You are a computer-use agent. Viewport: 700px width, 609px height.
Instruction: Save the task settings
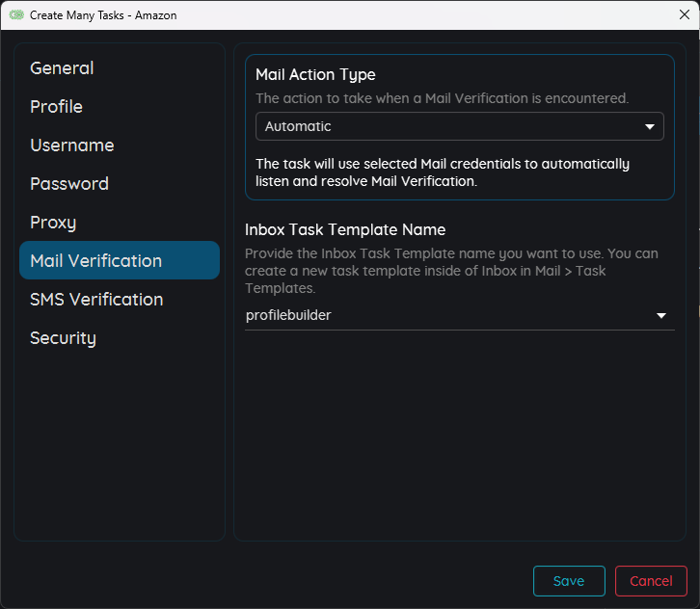click(x=569, y=581)
